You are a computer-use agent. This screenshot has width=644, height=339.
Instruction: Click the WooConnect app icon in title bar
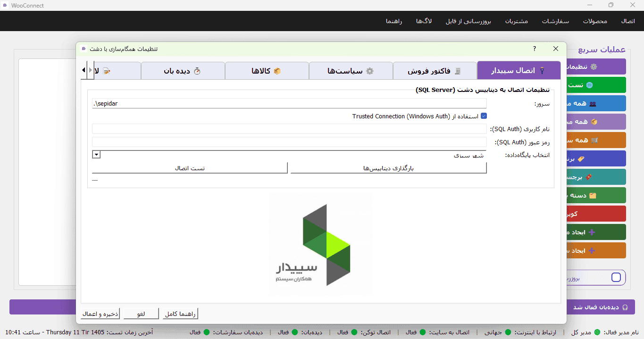5,5
